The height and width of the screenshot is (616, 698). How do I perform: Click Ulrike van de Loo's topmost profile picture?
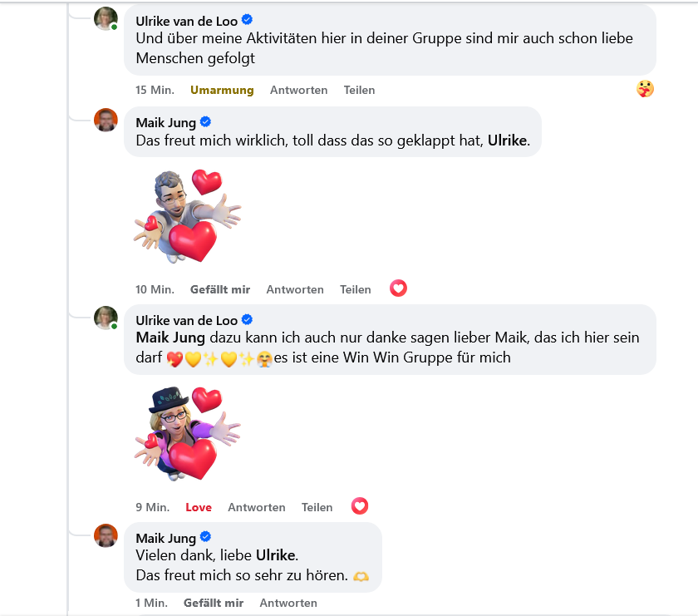106,18
